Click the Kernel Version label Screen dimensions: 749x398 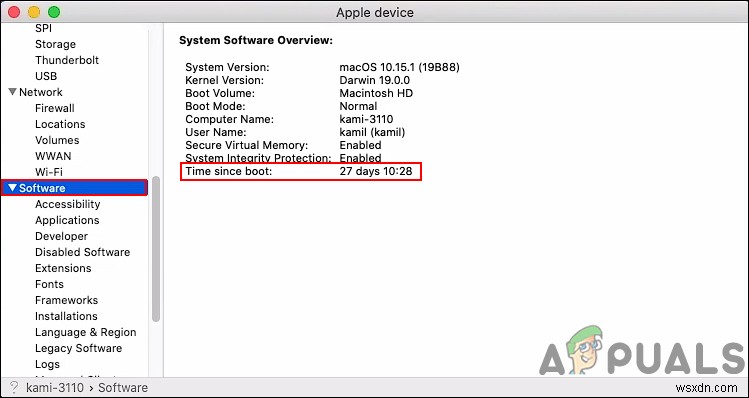225,80
